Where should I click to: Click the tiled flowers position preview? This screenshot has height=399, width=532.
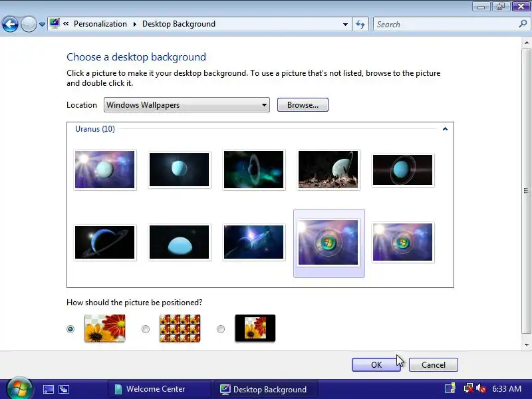tap(180, 328)
